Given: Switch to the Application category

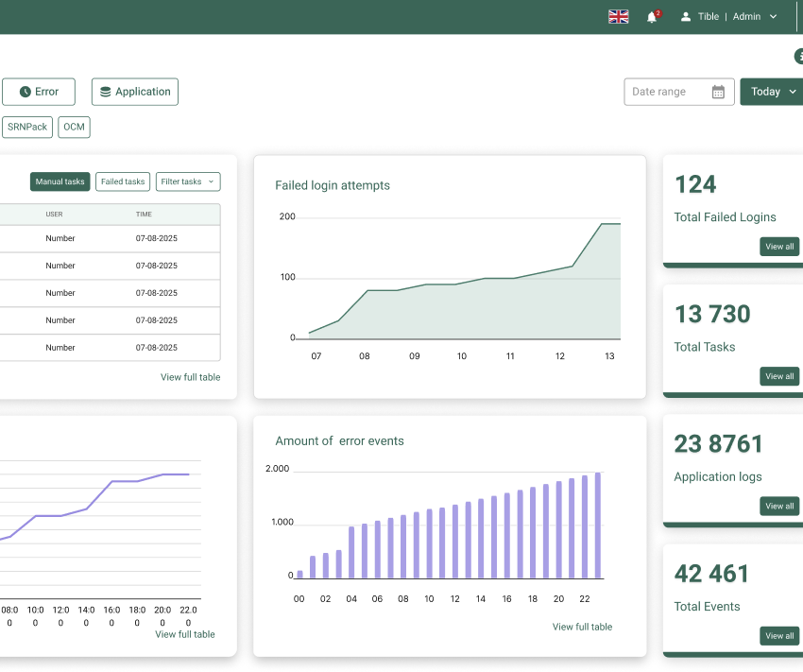Looking at the screenshot, I should 134,92.
